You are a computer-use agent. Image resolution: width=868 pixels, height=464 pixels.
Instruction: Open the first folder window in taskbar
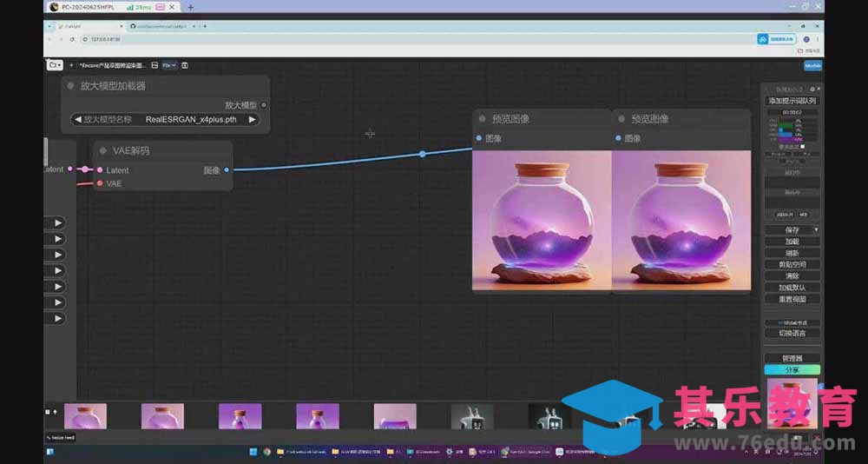(x=302, y=451)
